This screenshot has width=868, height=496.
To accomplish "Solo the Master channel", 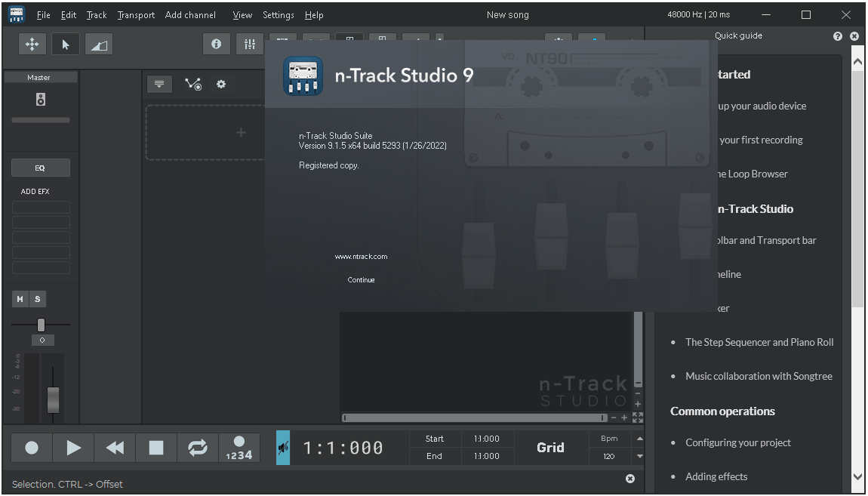I will point(38,299).
